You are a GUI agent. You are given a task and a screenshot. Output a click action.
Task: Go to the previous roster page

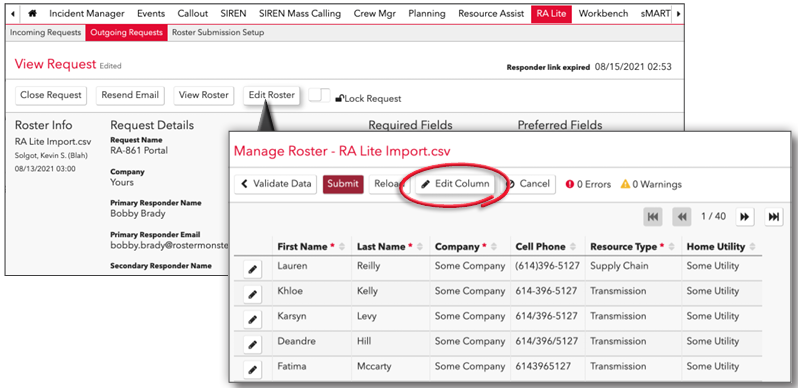(682, 217)
